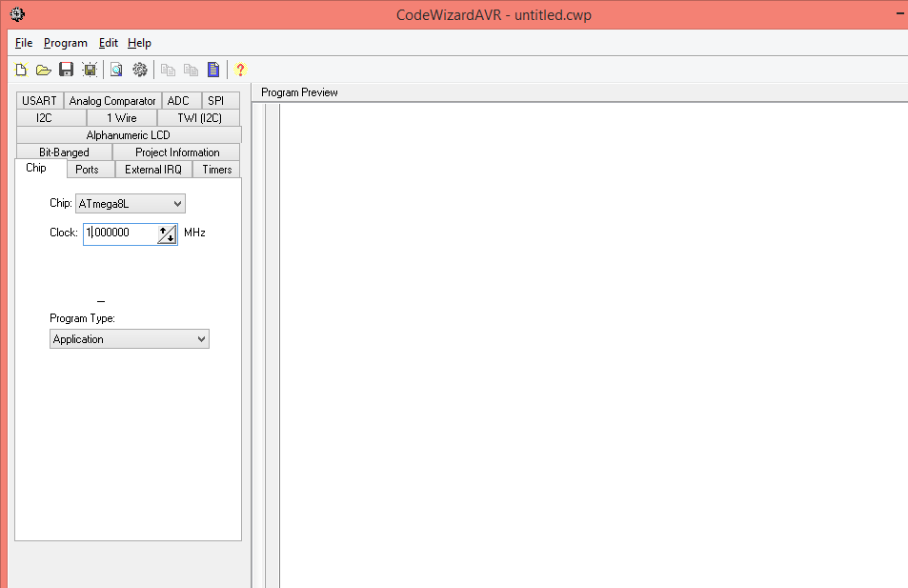Minimize the CodeWizardAVR window

[899, 14]
